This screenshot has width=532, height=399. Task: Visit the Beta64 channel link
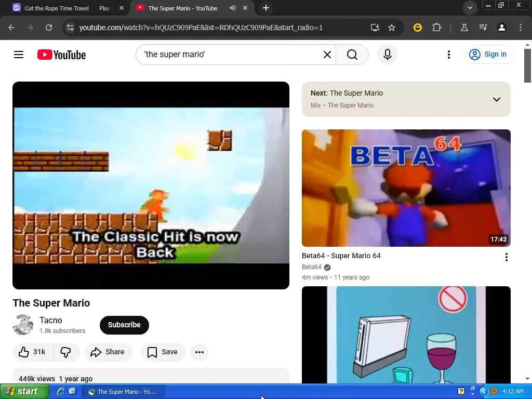point(312,267)
